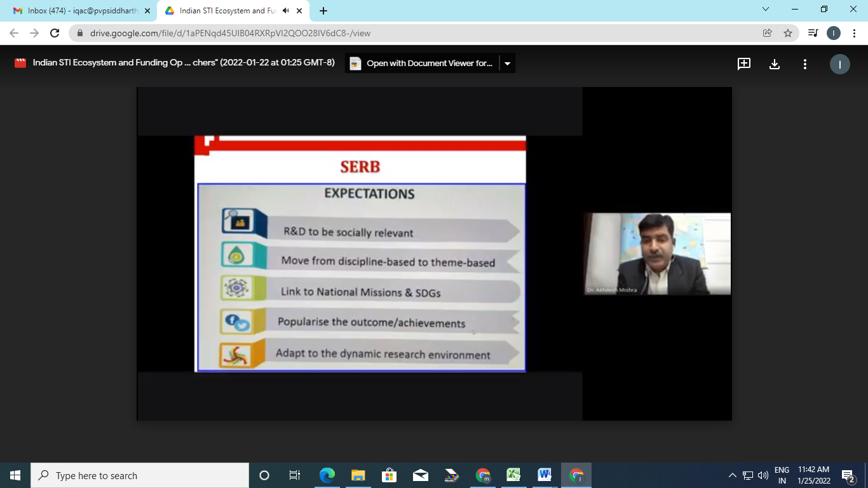The image size is (868, 488).
Task: Click the speaker webcam thumbnail
Action: tap(657, 254)
